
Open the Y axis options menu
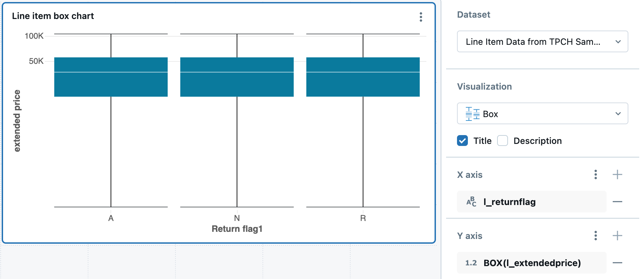pyautogui.click(x=595, y=236)
